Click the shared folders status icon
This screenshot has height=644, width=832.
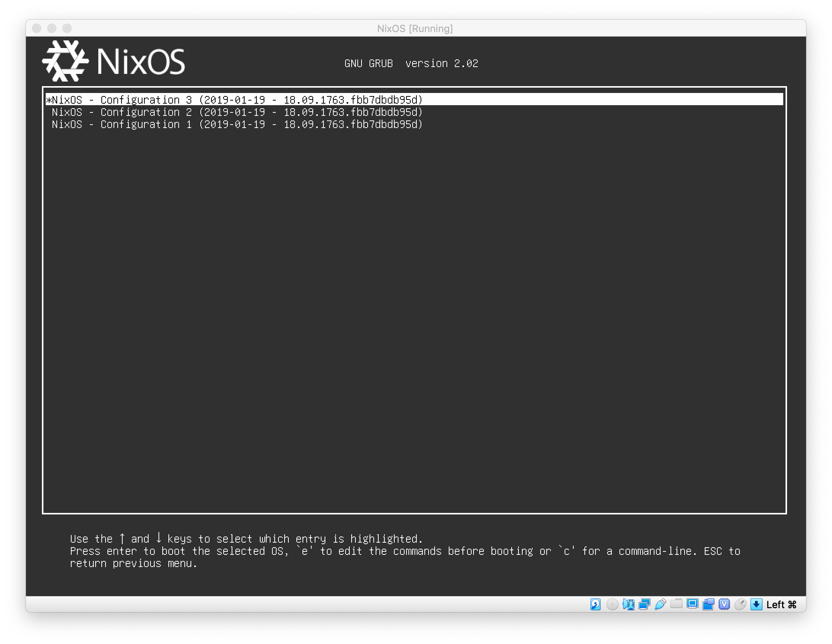tap(676, 604)
